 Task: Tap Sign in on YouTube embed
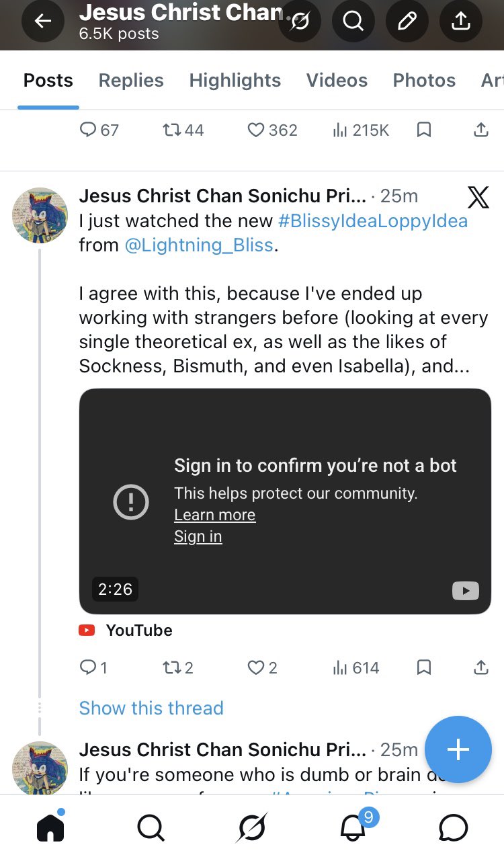point(198,536)
